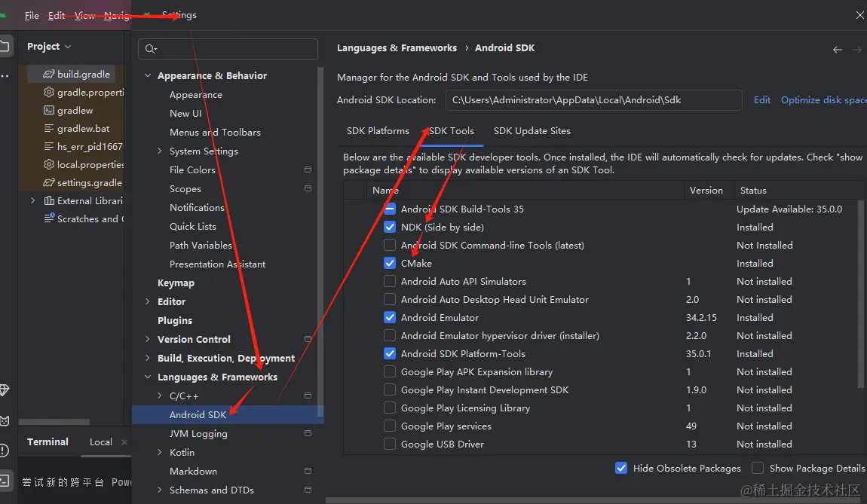Viewport: 867px width, 504px height.
Task: Uncheck the CMake checkbox
Action: click(x=390, y=263)
